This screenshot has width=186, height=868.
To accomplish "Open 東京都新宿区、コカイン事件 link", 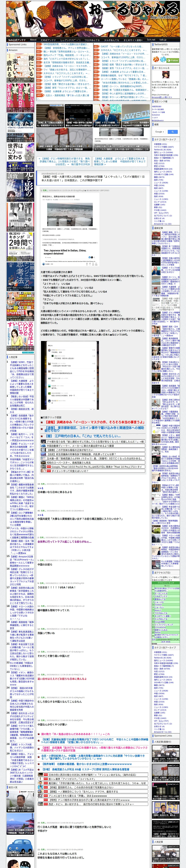I will coord(94,429).
